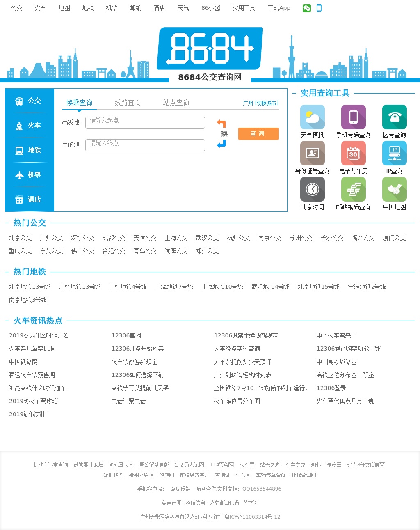Select the 火车 train sidebar item

point(30,125)
